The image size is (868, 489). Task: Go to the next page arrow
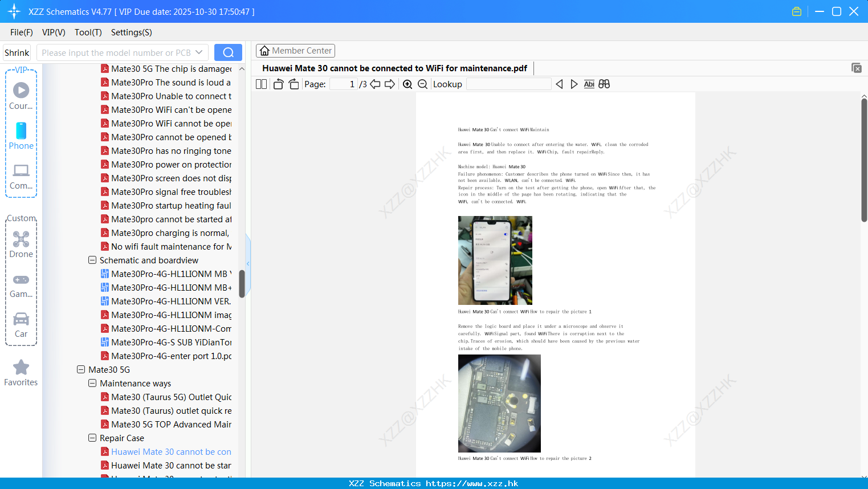click(390, 84)
